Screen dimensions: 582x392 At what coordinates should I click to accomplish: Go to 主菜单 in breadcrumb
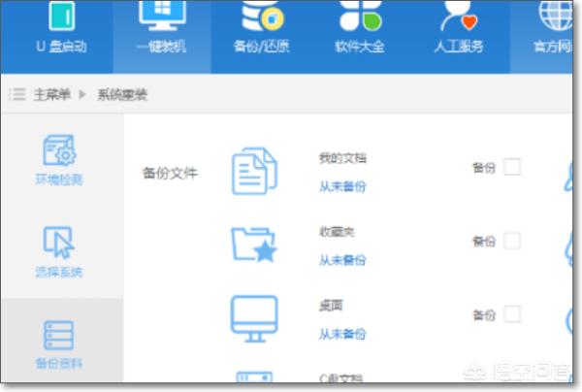tap(52, 94)
